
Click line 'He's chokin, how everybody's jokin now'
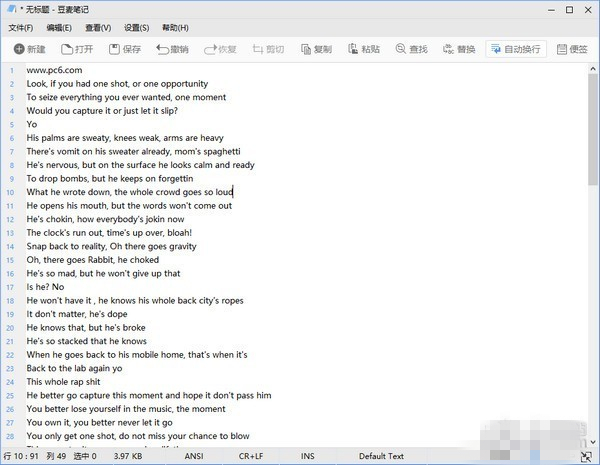click(105, 219)
